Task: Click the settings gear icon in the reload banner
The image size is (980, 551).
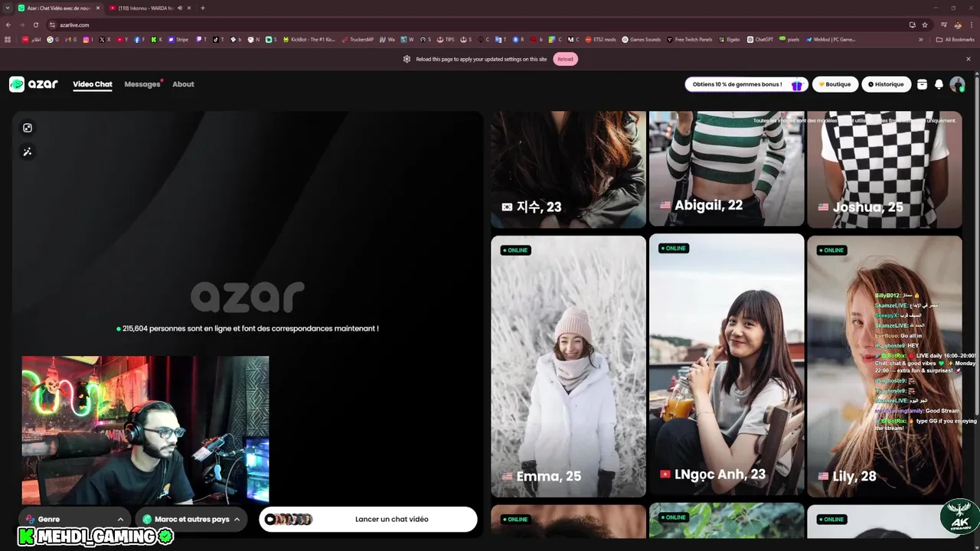Action: pyautogui.click(x=407, y=59)
